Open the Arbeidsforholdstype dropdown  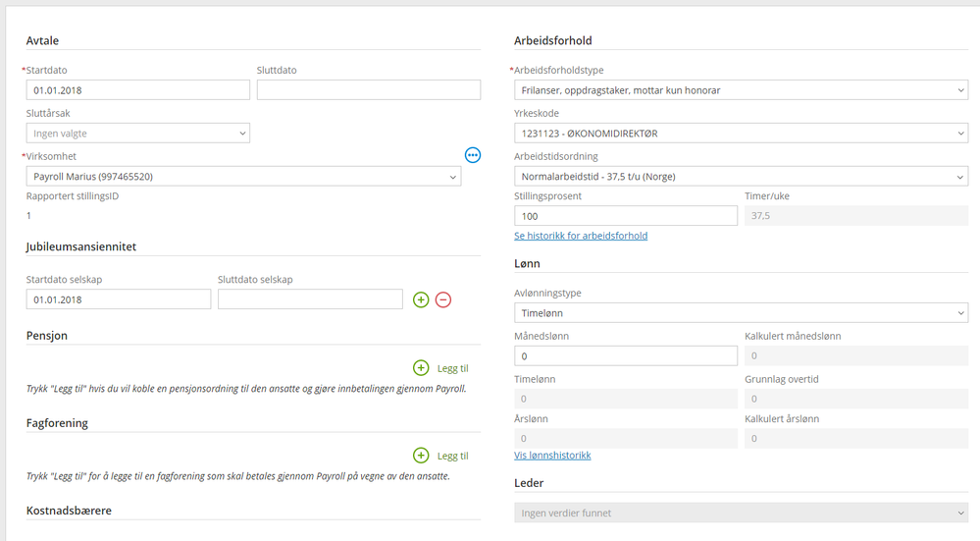[x=742, y=90]
